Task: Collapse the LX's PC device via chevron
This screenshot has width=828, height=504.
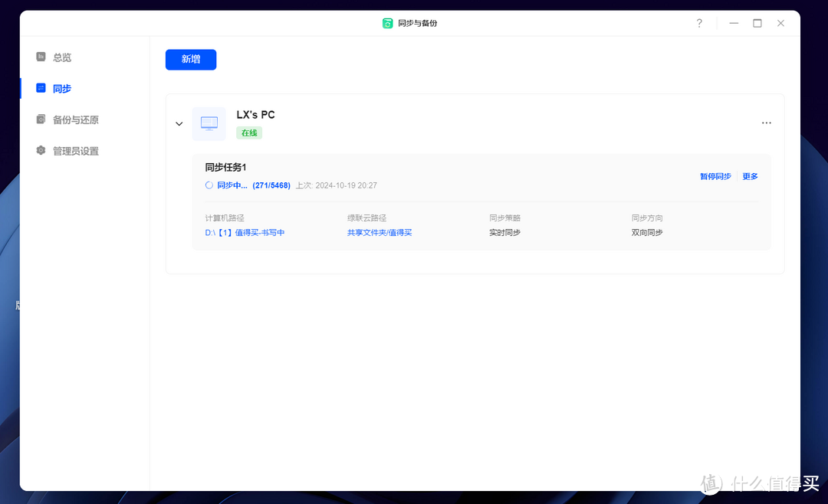Action: 179,123
